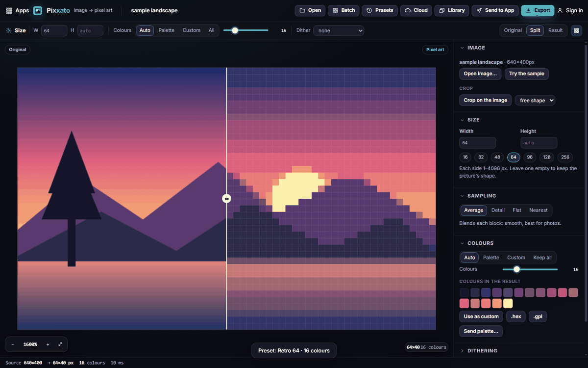Select Palette in toolbar Colours tabs

click(166, 30)
